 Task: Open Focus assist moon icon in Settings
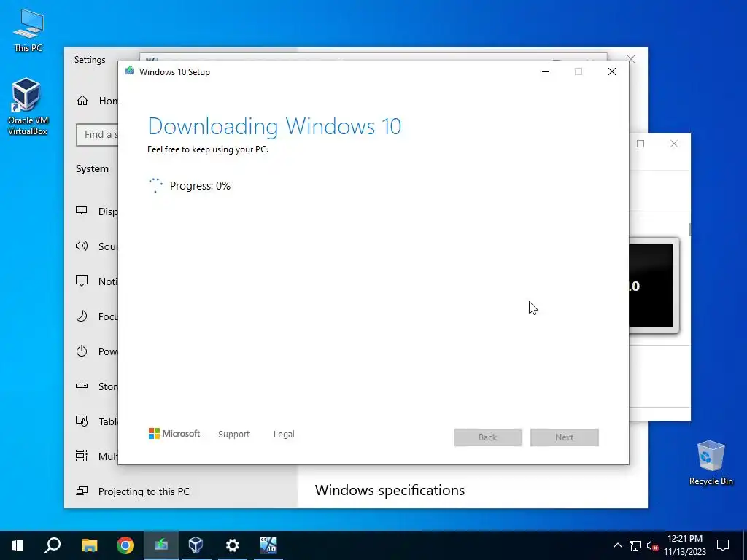[82, 316]
